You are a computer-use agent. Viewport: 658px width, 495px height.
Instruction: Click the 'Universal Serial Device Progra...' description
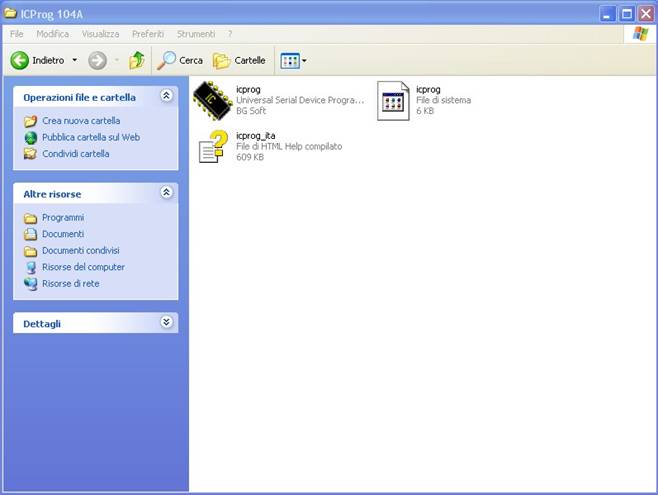[x=300, y=100]
